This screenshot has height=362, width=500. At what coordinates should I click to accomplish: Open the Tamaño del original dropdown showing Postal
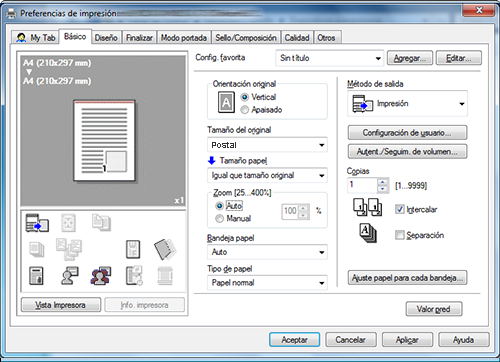tap(267, 145)
